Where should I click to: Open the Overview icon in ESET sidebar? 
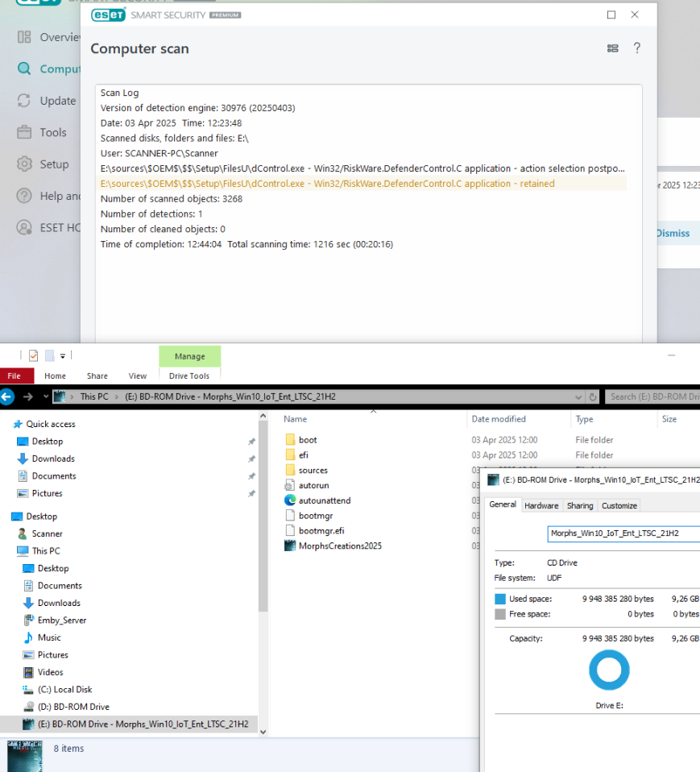24,37
